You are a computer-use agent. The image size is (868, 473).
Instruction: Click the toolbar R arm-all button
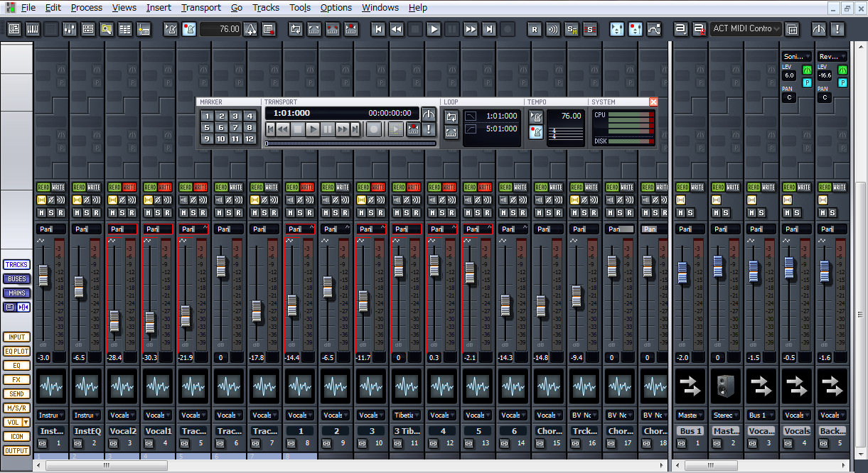click(535, 29)
